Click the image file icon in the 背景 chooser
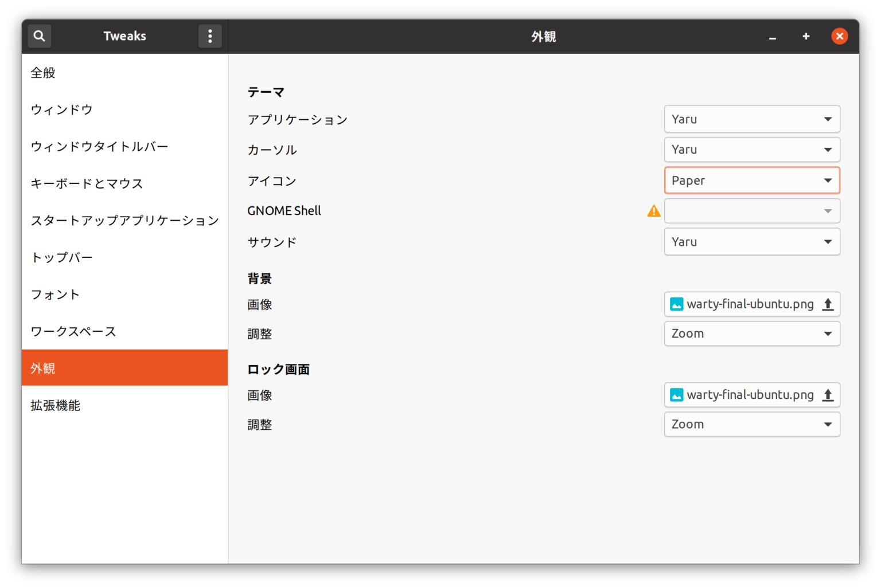 click(677, 304)
